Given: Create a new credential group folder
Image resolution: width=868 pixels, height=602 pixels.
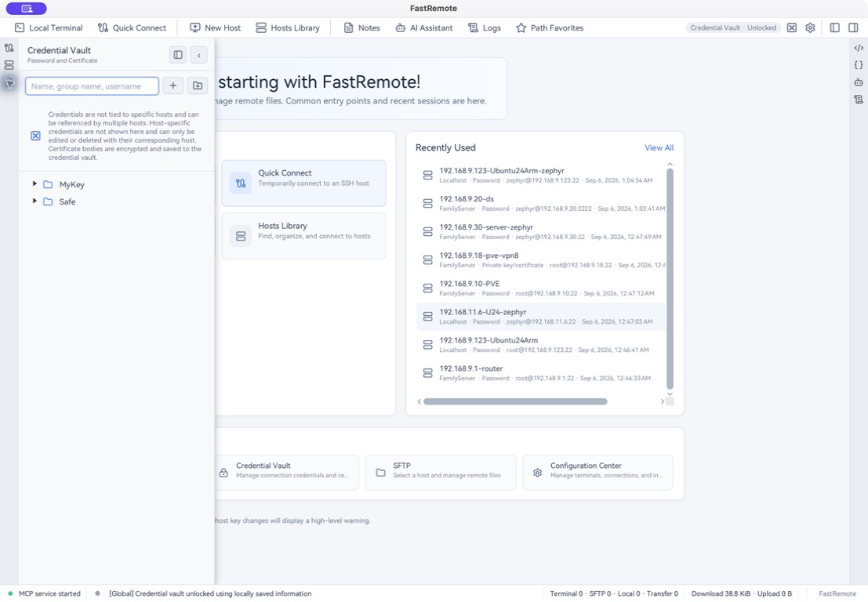Looking at the screenshot, I should tap(198, 85).
